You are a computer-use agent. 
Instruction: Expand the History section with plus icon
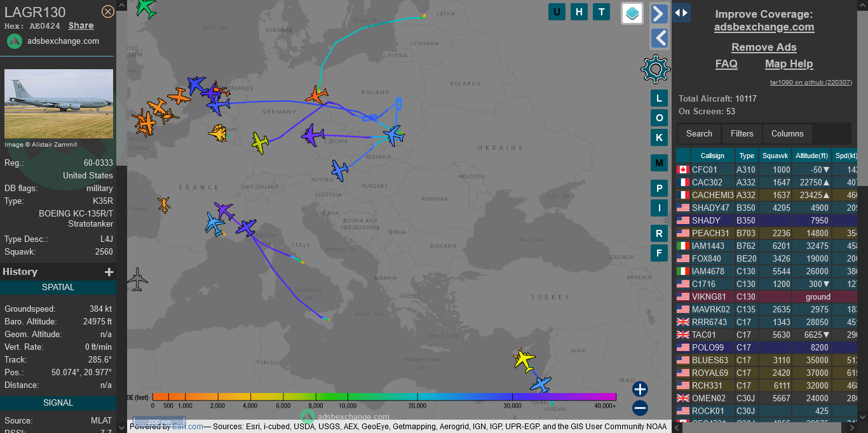[109, 272]
